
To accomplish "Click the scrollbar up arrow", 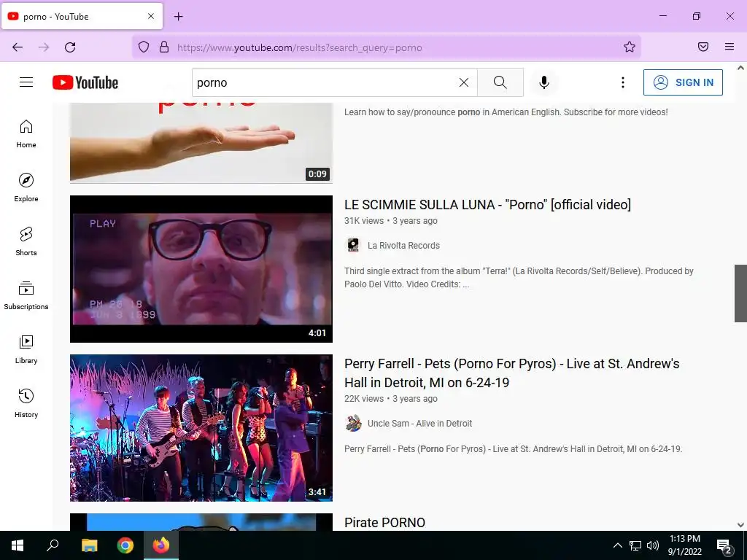I will 740,68.
